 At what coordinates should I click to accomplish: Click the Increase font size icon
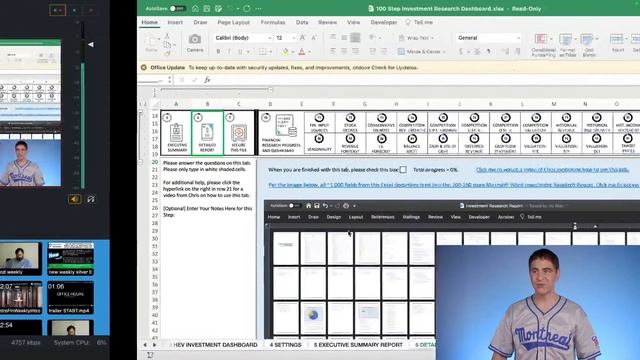click(x=302, y=38)
